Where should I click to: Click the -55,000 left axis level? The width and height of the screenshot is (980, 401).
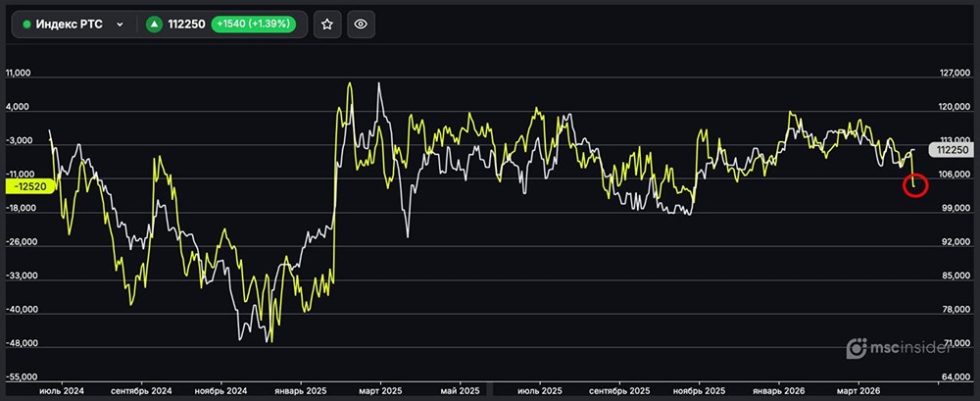[x=22, y=377]
